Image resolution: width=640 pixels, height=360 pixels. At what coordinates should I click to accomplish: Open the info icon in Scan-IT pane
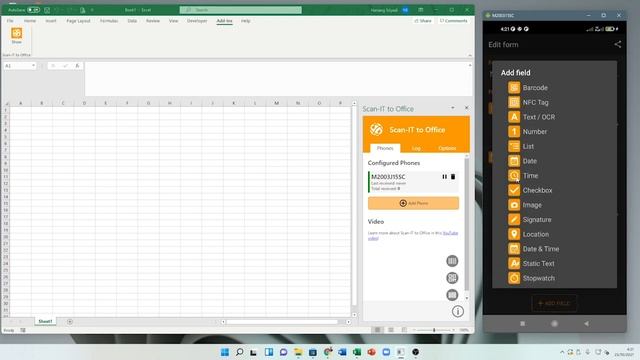coord(458,311)
